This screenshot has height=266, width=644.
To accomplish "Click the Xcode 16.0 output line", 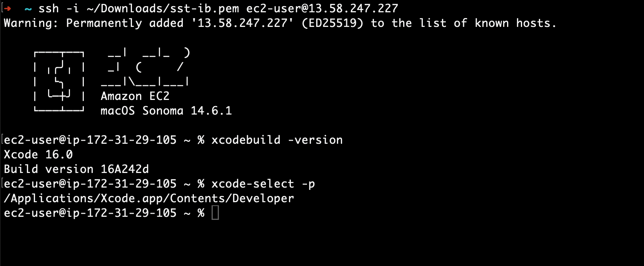I will (38, 155).
